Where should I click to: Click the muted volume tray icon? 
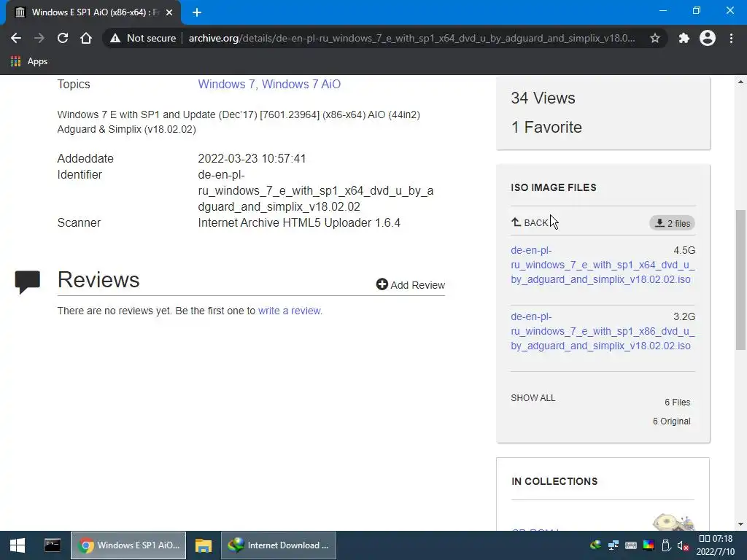[x=684, y=545]
